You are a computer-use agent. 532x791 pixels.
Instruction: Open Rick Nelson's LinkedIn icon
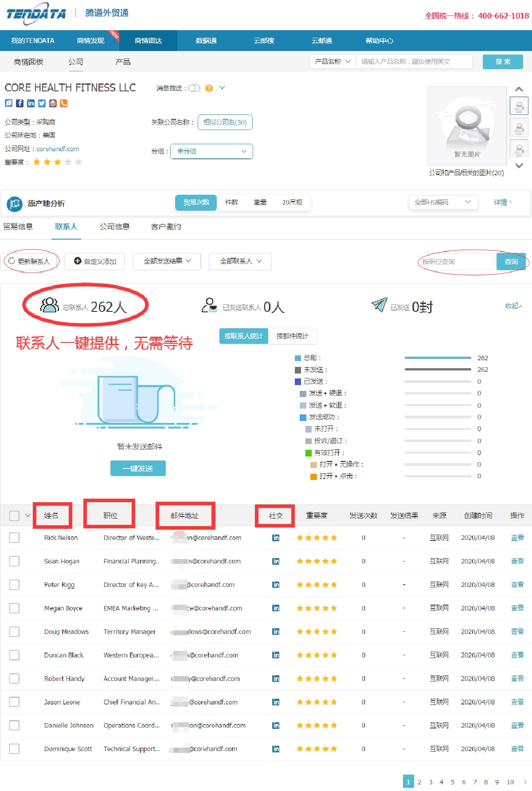point(276,538)
